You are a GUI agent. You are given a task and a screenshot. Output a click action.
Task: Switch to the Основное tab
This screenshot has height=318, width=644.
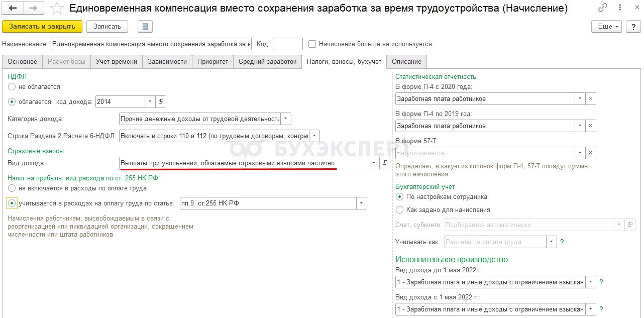point(22,62)
